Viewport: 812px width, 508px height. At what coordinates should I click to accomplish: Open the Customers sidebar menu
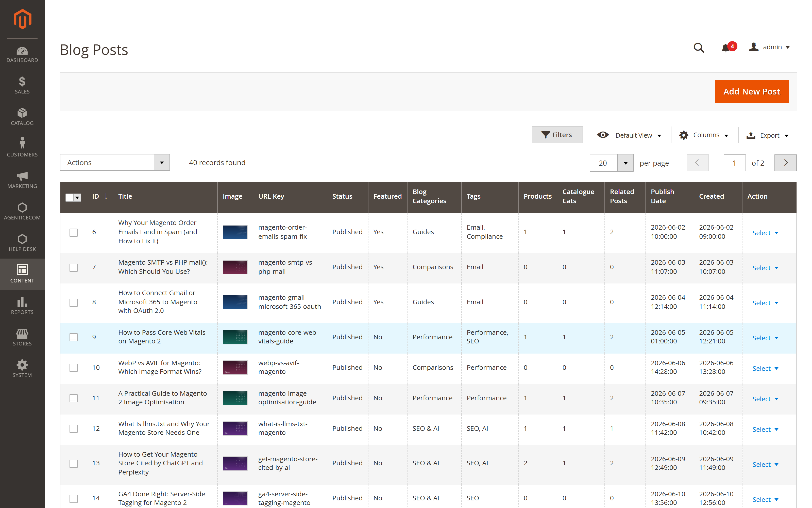(22, 148)
